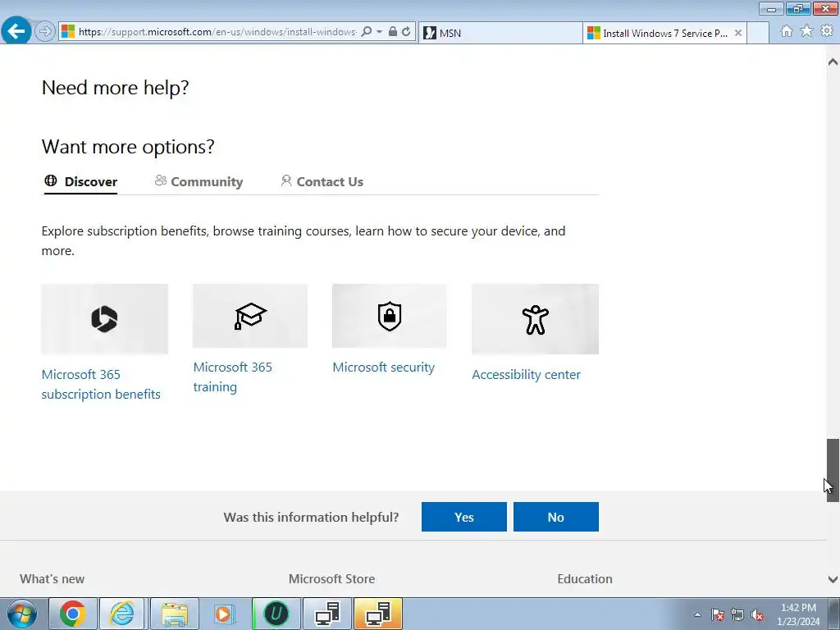Switch to the MSN tab
Screen dimensions: 840x630
(x=500, y=33)
